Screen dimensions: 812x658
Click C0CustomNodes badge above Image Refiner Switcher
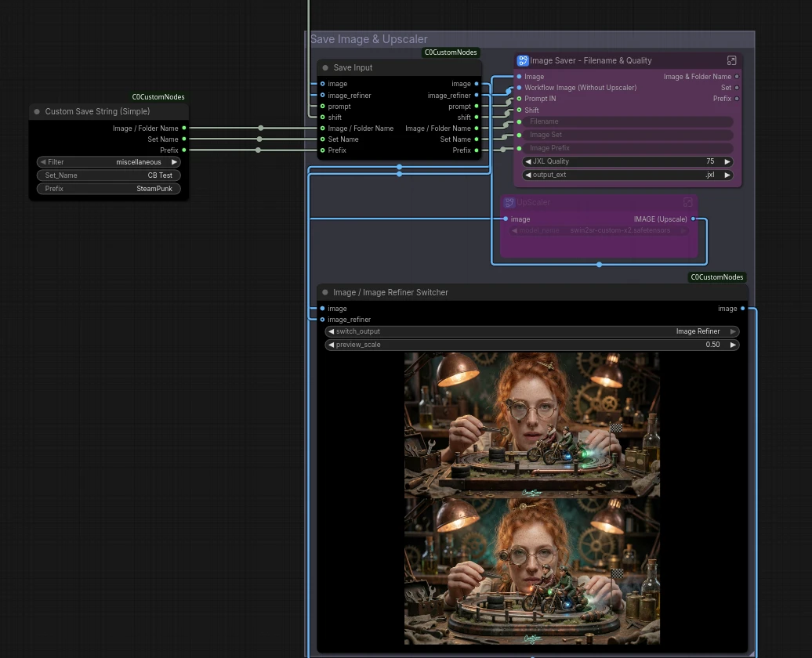tap(716, 277)
